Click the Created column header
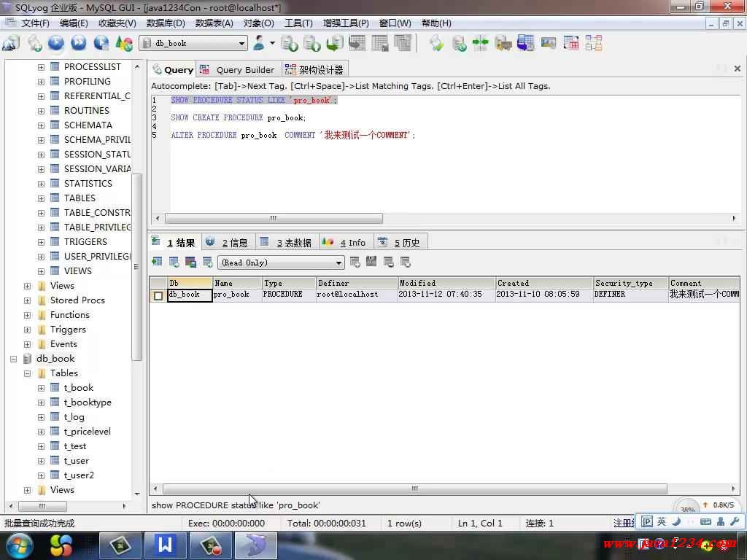This screenshot has height=560, width=747. click(544, 283)
